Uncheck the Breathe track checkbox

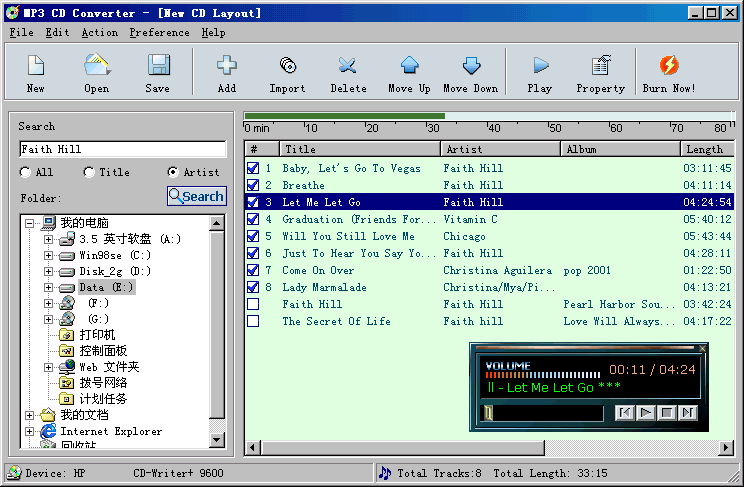coord(253,185)
